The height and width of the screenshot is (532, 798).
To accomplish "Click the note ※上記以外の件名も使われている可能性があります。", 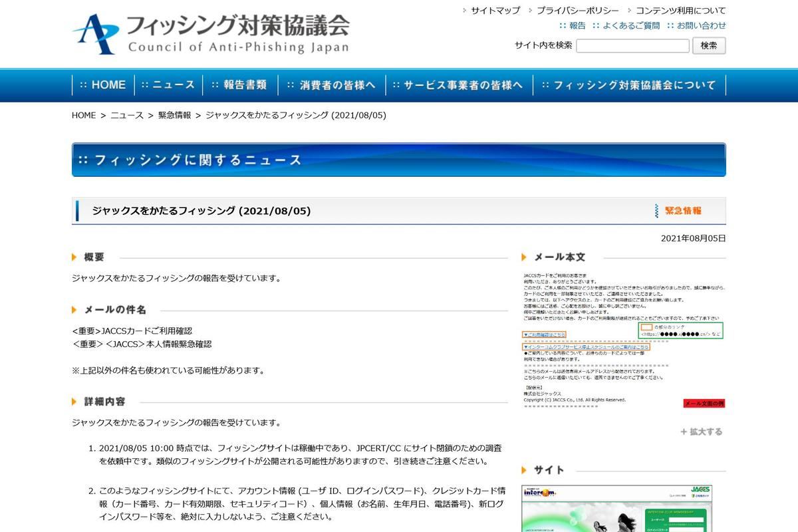I will 168,370.
